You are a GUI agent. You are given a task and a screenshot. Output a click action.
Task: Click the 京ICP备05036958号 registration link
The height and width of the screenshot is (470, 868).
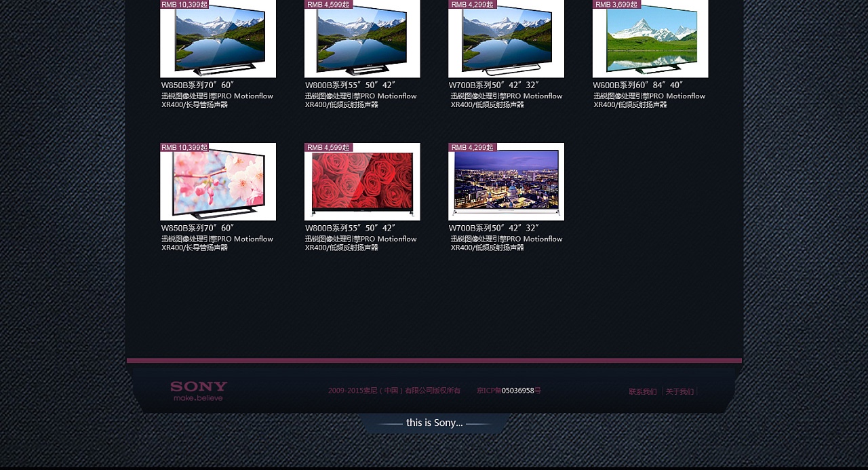point(509,391)
